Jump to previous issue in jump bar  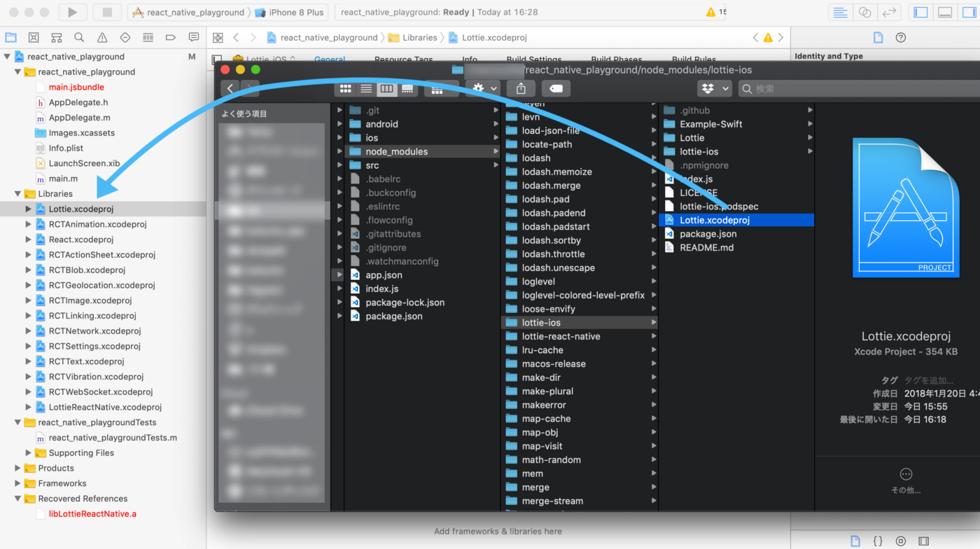pyautogui.click(x=755, y=38)
